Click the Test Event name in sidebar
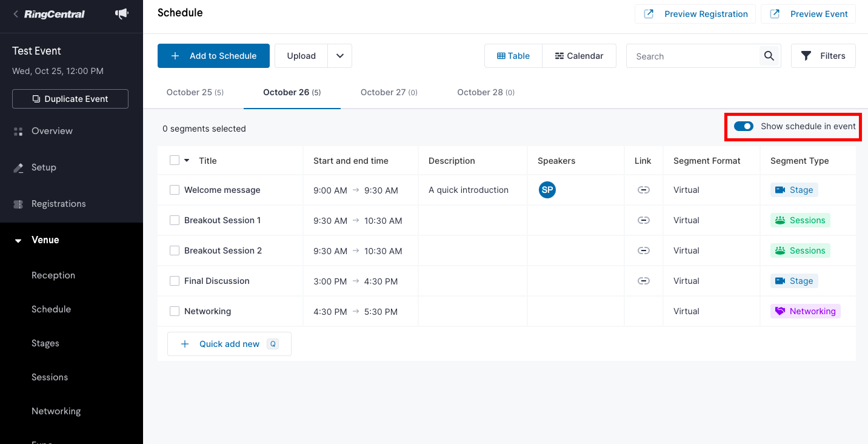Screen dimensions: 868x444 (x=36, y=51)
